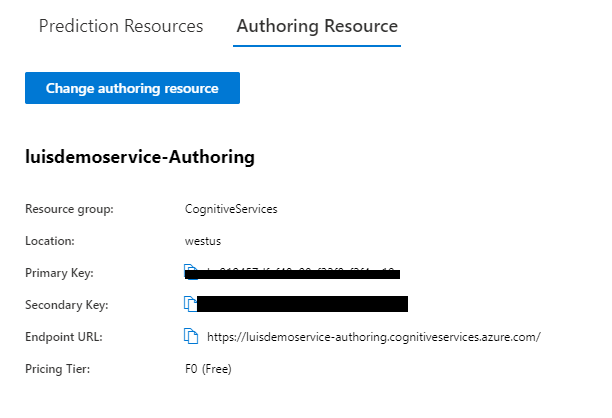The height and width of the screenshot is (418, 612).
Task: Click the CognitiveServices resource group value
Action: click(231, 209)
